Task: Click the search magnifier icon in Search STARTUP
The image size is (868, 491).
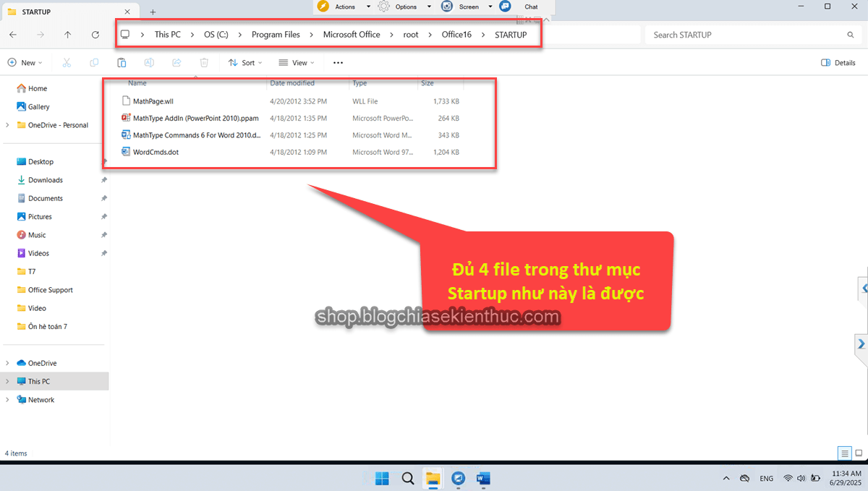Action: click(x=851, y=35)
